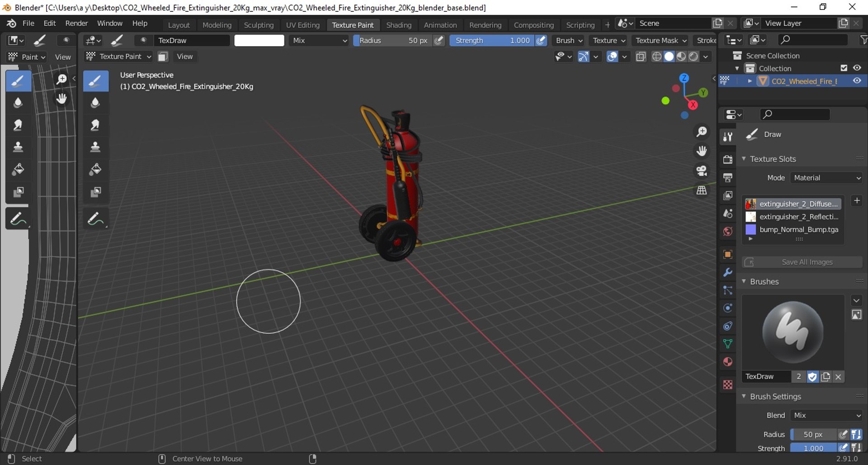Toggle camera view in the 3D viewport
Viewport: 868px width, 465px height.
(x=702, y=171)
